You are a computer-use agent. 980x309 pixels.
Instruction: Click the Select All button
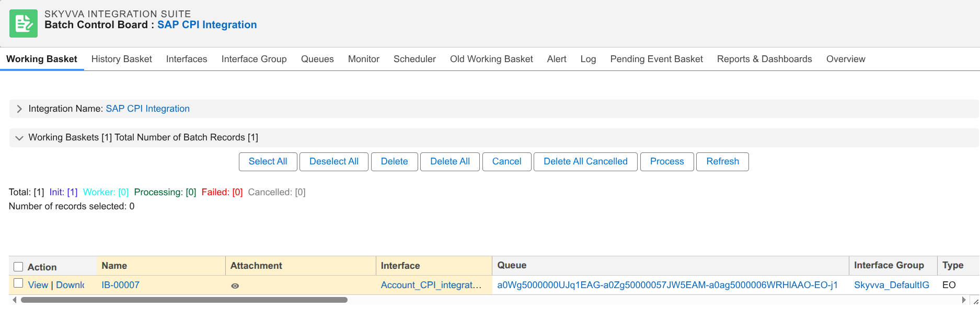[268, 162]
